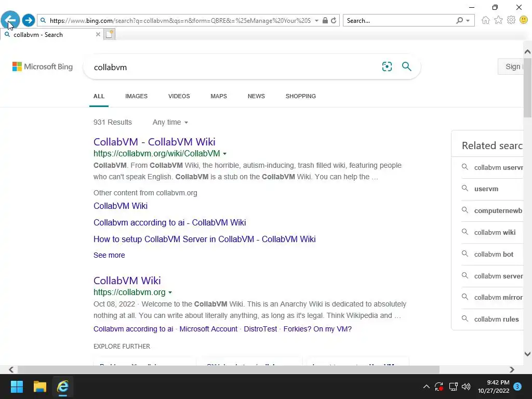Open bottom Collabvm according to ai sublink
The height and width of the screenshot is (399, 532).
[x=134, y=329]
